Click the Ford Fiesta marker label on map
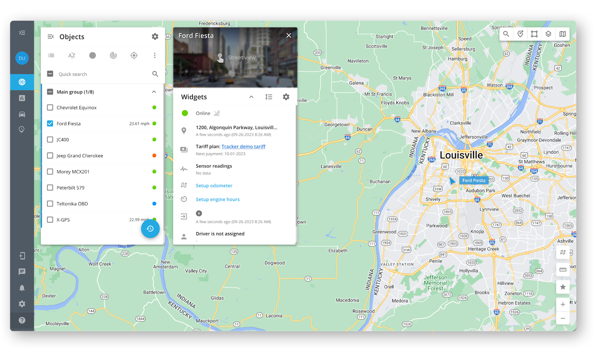607x364 pixels. pyautogui.click(x=474, y=180)
